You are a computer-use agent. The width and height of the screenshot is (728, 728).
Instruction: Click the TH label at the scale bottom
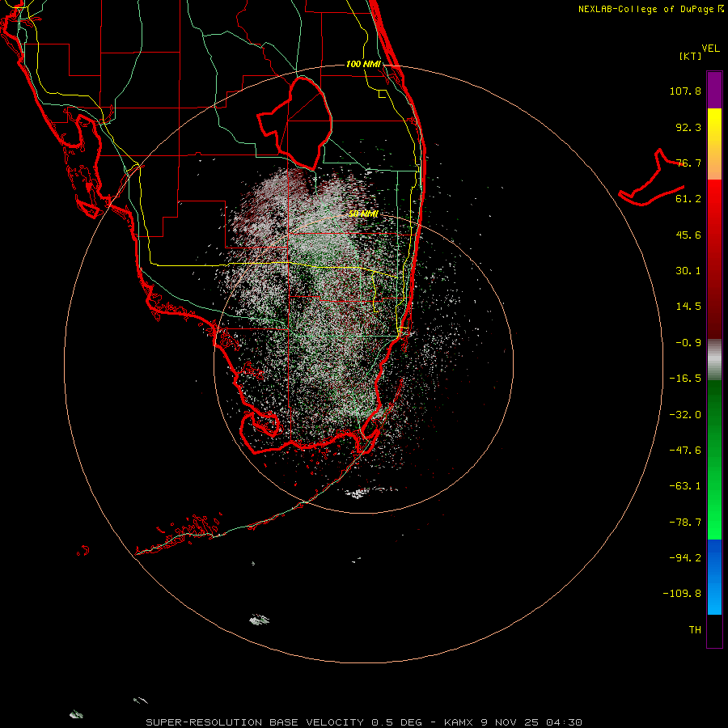tap(695, 630)
